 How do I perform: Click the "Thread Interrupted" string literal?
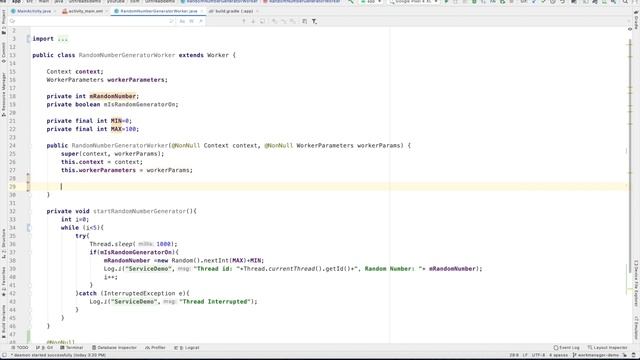pos(215,302)
